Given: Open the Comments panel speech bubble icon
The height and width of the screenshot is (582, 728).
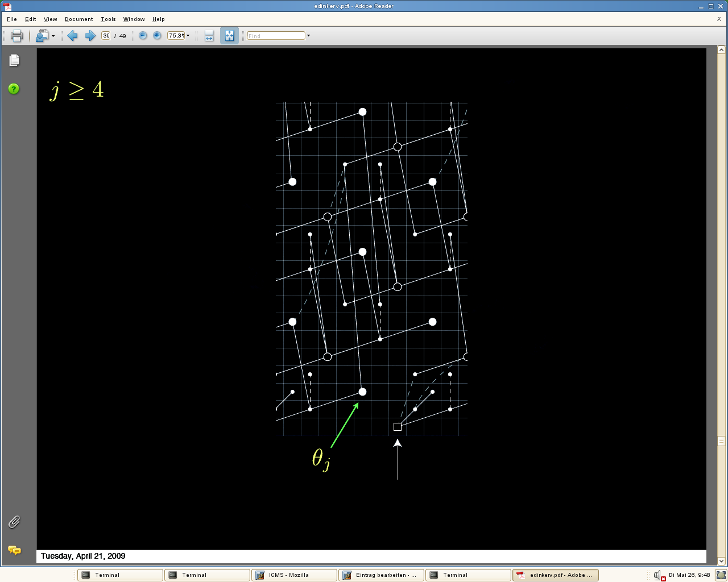Looking at the screenshot, I should point(14,550).
